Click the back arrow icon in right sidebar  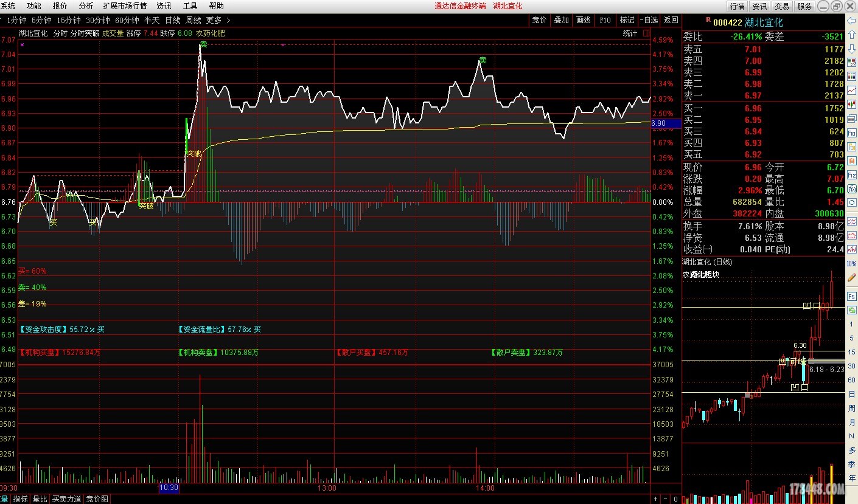[x=851, y=21]
